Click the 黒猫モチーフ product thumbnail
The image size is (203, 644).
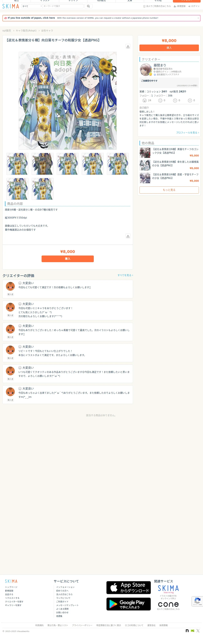coord(145,153)
